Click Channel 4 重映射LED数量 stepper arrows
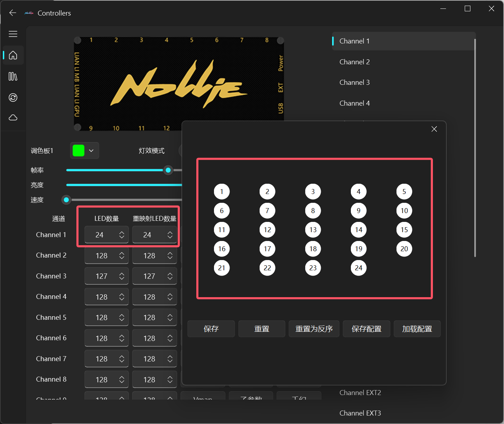504x424 pixels. point(170,297)
